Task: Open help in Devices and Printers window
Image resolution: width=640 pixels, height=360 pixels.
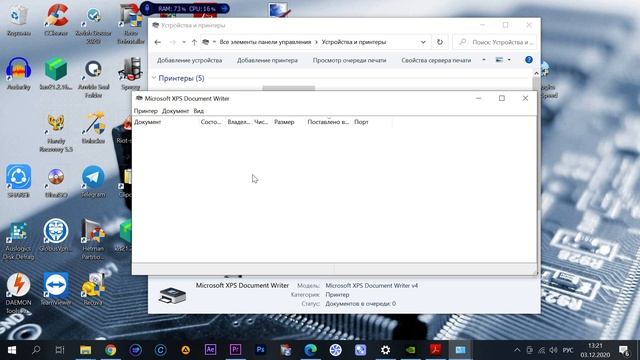Action: coord(529,60)
